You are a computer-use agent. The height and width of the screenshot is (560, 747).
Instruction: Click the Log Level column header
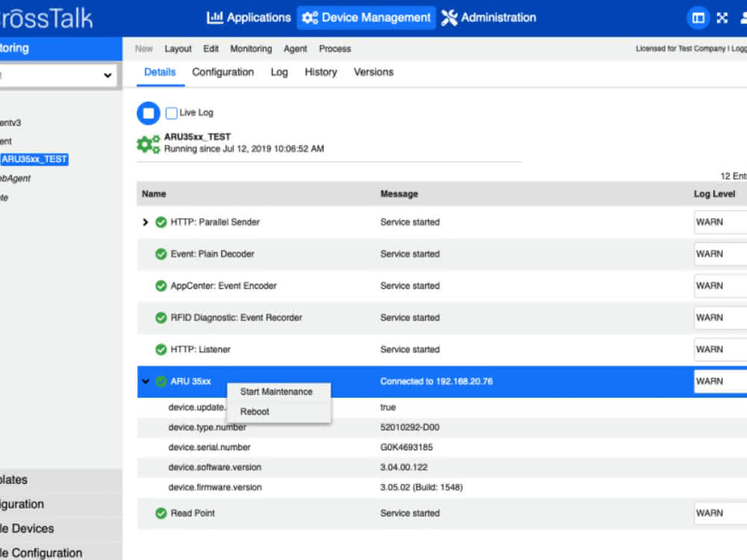tap(714, 194)
